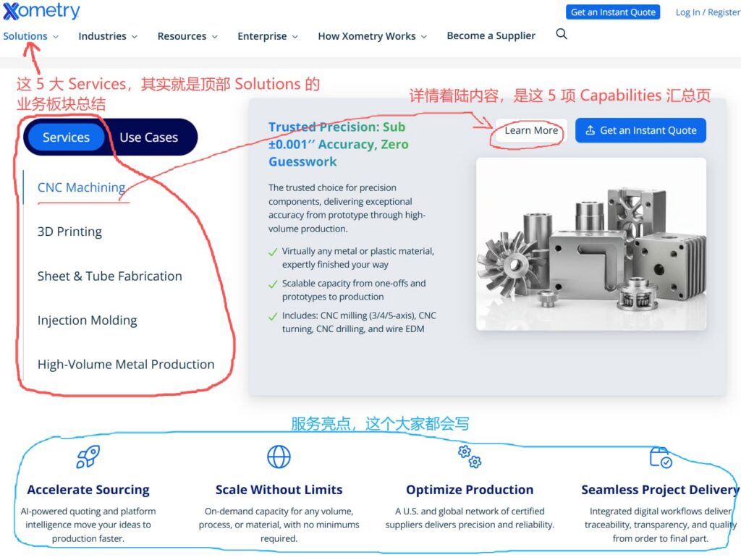Click the Accelerate Sourcing heading

[x=88, y=490]
